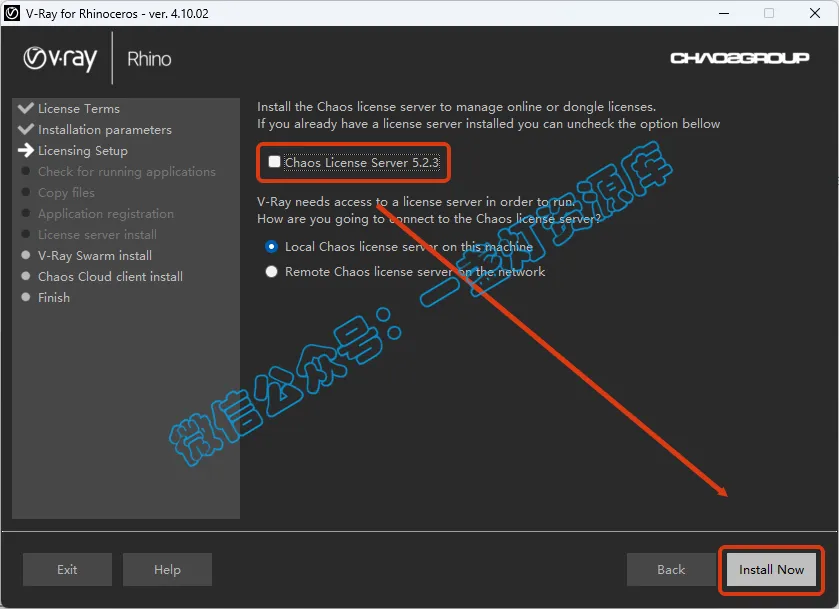Select the Installation parameters step
Image resolution: width=839 pixels, height=609 pixels.
click(105, 130)
